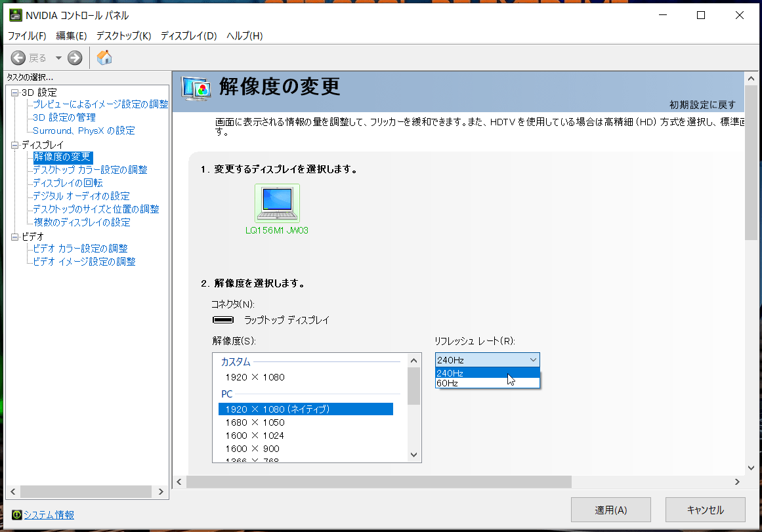Select the LQ156M1 JW03 laptop display icon
The image size is (762, 532).
coord(277,203)
